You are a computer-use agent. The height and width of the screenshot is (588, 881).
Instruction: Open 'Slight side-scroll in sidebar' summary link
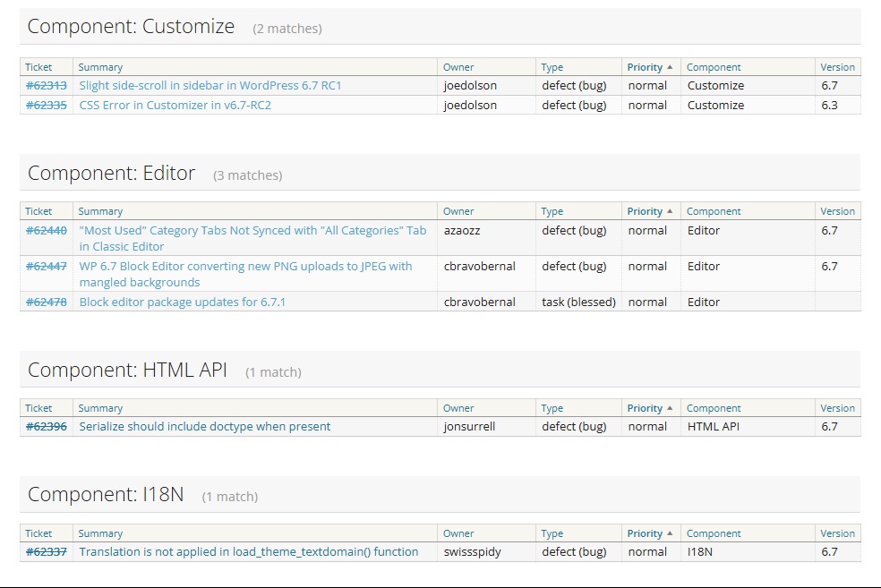click(210, 86)
